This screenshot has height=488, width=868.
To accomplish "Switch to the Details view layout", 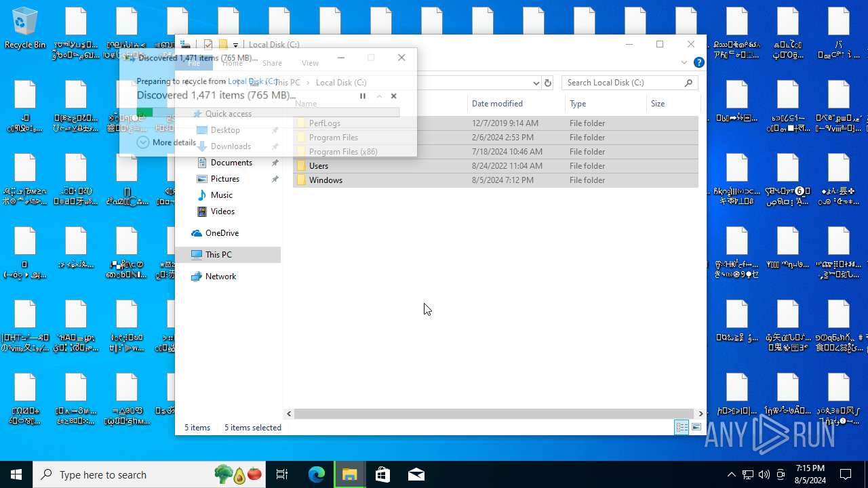I will (x=682, y=427).
